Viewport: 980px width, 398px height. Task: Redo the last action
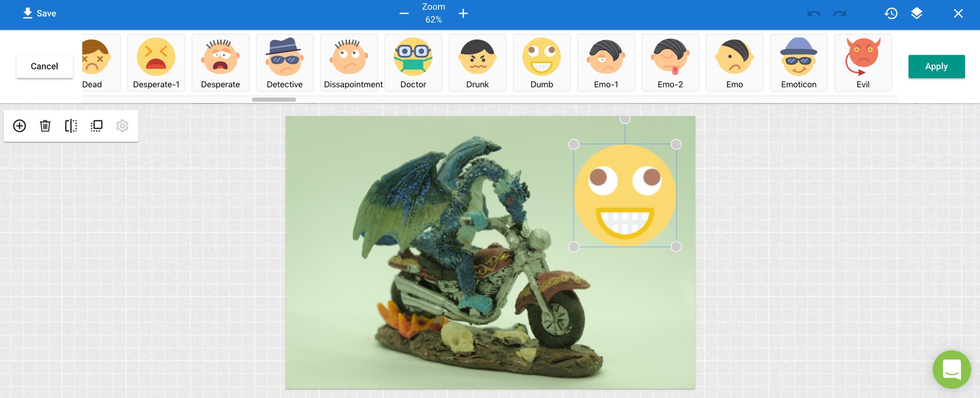(840, 13)
